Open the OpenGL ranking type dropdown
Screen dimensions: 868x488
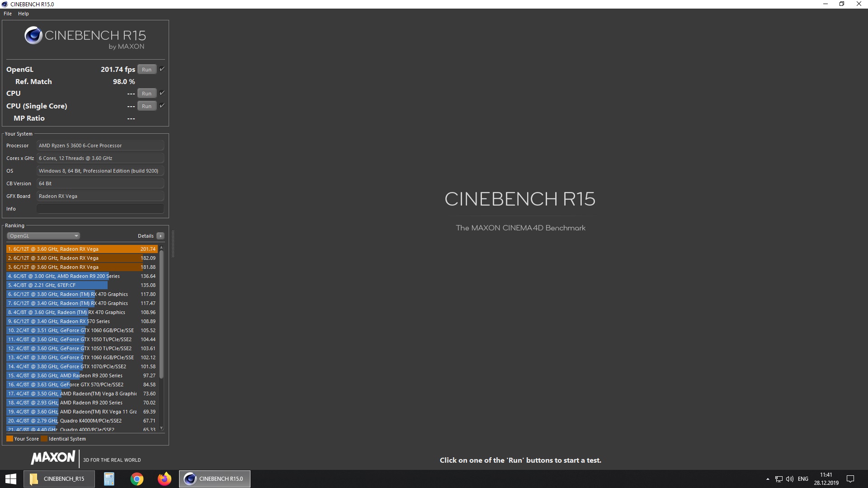pos(43,236)
